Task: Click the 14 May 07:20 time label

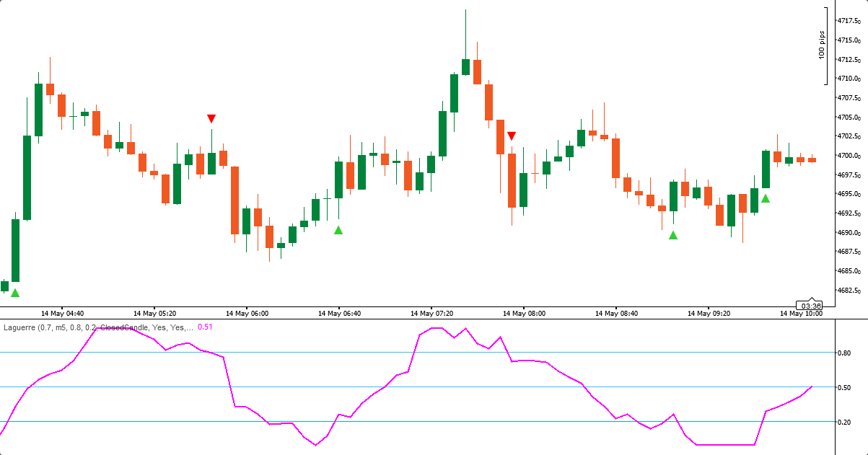Action: point(432,314)
